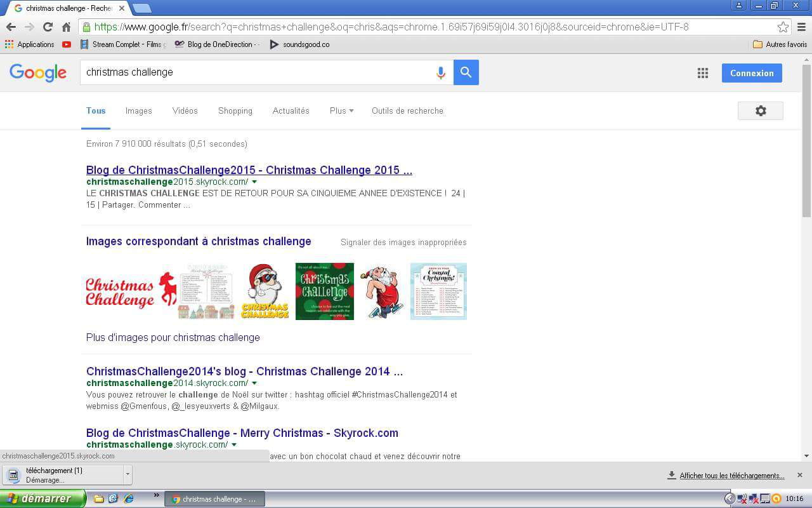Open the Coastal Christmas list thumbnail
The width and height of the screenshot is (812, 508).
click(x=438, y=291)
